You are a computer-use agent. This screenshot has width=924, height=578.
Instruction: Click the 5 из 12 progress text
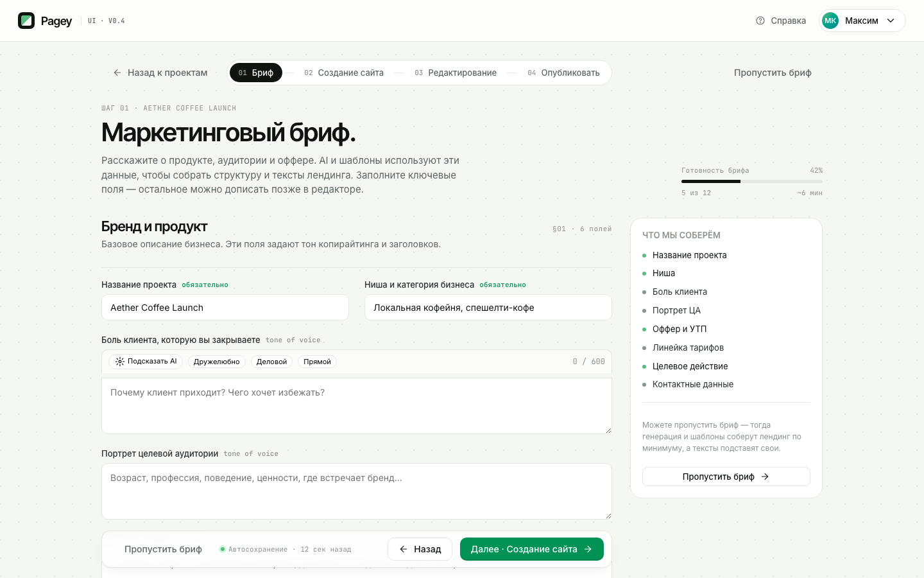tap(696, 193)
